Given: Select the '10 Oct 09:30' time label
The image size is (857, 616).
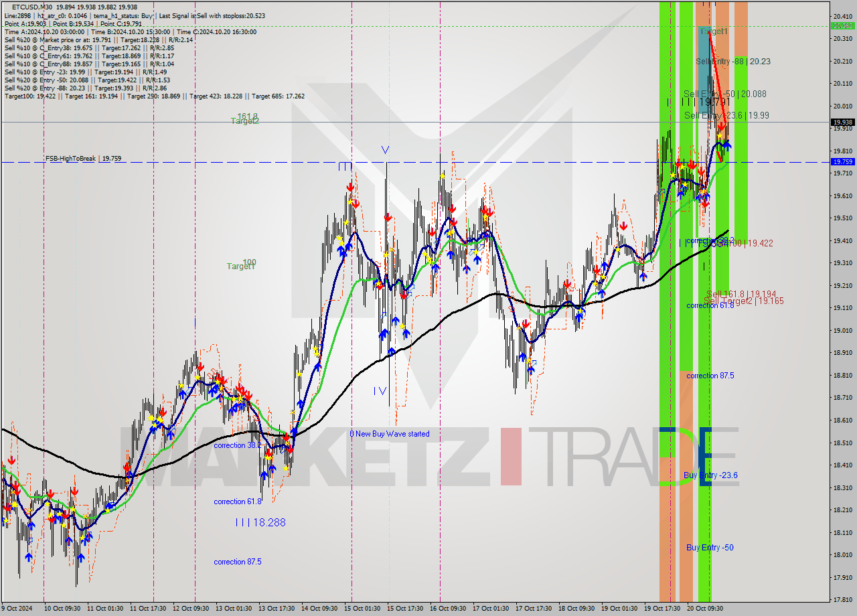Looking at the screenshot, I should 62,609.
